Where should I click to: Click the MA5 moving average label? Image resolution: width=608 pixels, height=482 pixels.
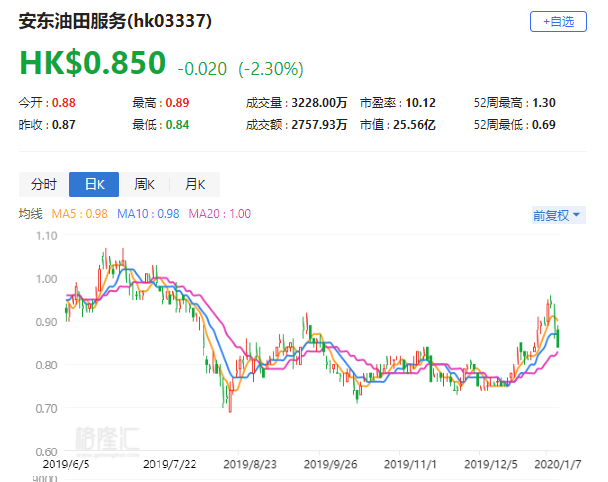click(x=81, y=214)
